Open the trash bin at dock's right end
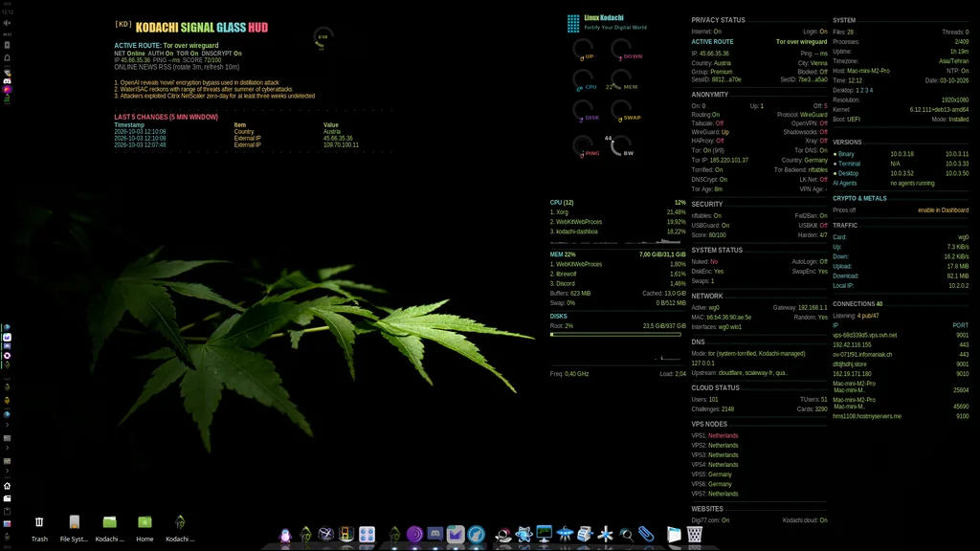This screenshot has width=980, height=551. point(695,534)
